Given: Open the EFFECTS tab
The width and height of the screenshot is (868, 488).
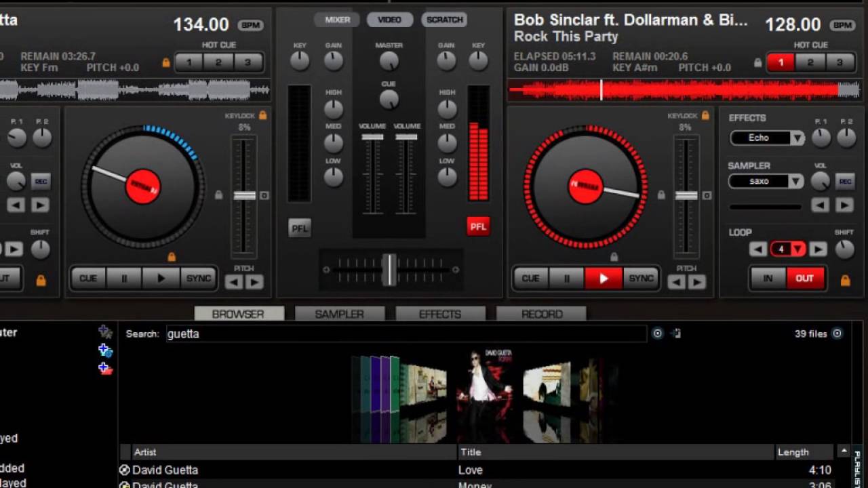Looking at the screenshot, I should click(440, 314).
